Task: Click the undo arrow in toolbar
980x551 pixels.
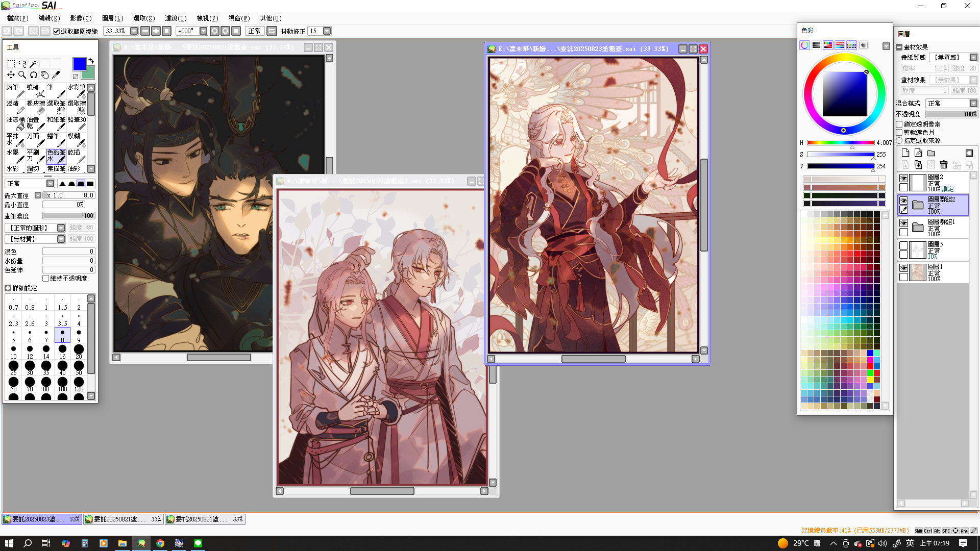Action: [7, 31]
